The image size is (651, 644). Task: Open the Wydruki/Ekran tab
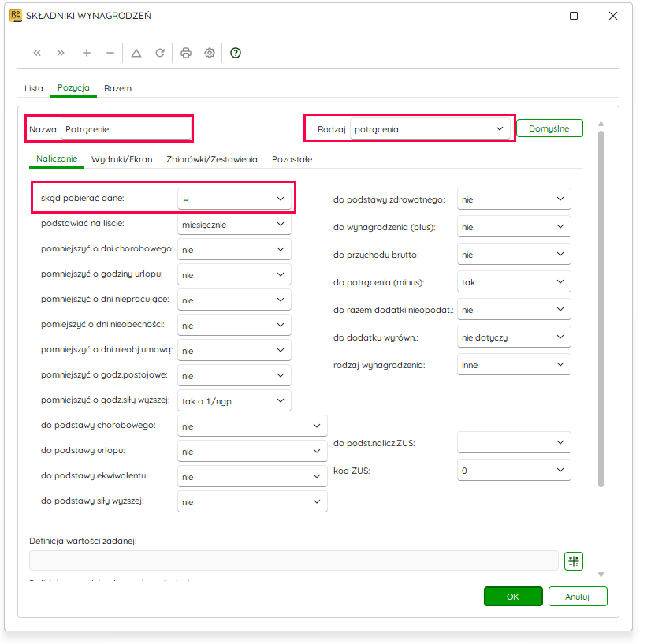[x=121, y=159]
